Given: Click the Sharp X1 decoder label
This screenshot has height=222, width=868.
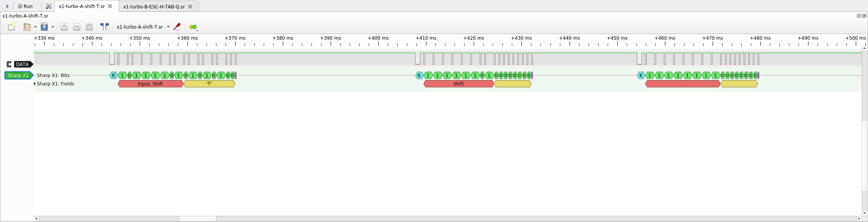Looking at the screenshot, I should (x=18, y=75).
